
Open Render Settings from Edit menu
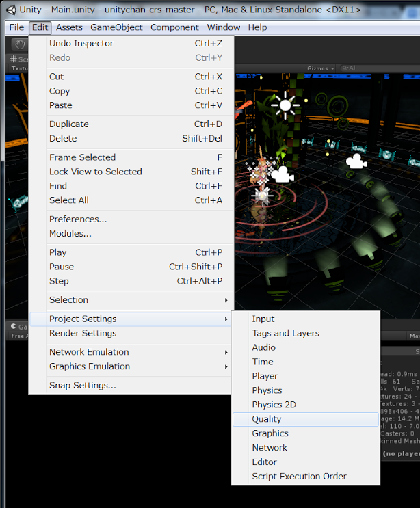coord(130,334)
